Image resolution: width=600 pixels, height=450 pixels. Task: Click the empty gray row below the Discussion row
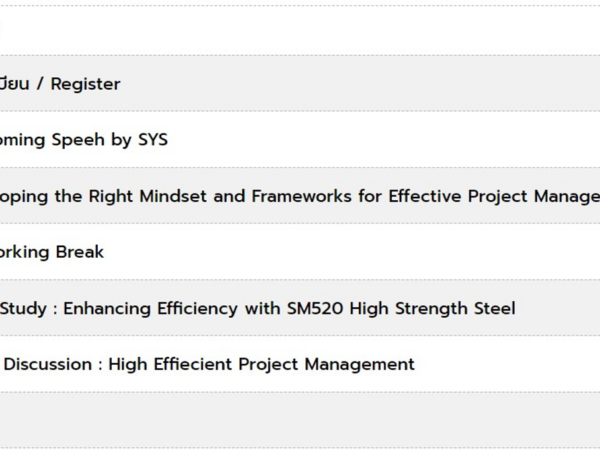tap(300, 420)
